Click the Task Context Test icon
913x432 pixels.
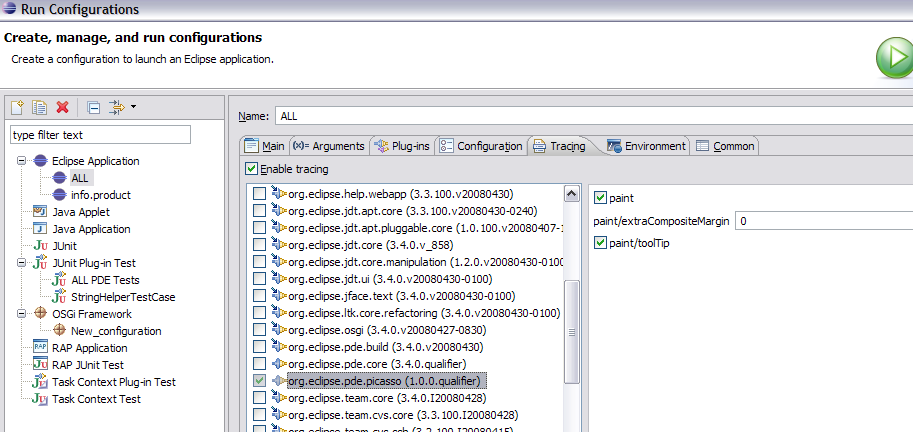[x=40, y=399]
